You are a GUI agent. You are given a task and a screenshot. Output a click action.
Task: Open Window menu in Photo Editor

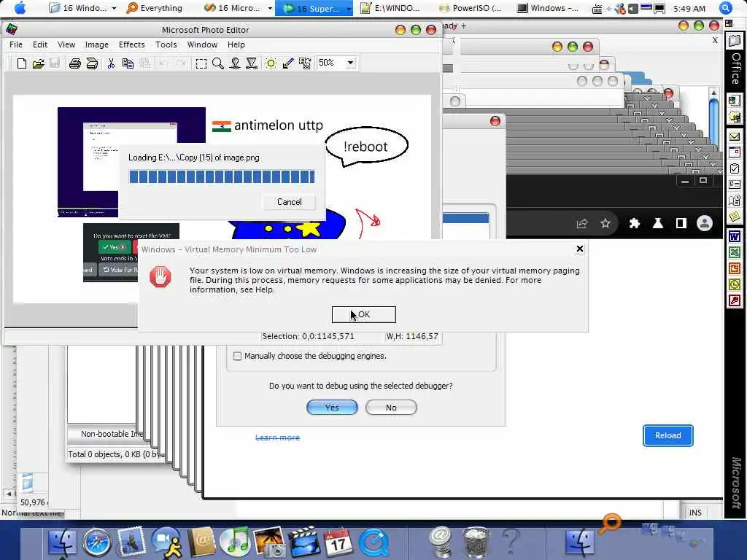click(x=203, y=44)
